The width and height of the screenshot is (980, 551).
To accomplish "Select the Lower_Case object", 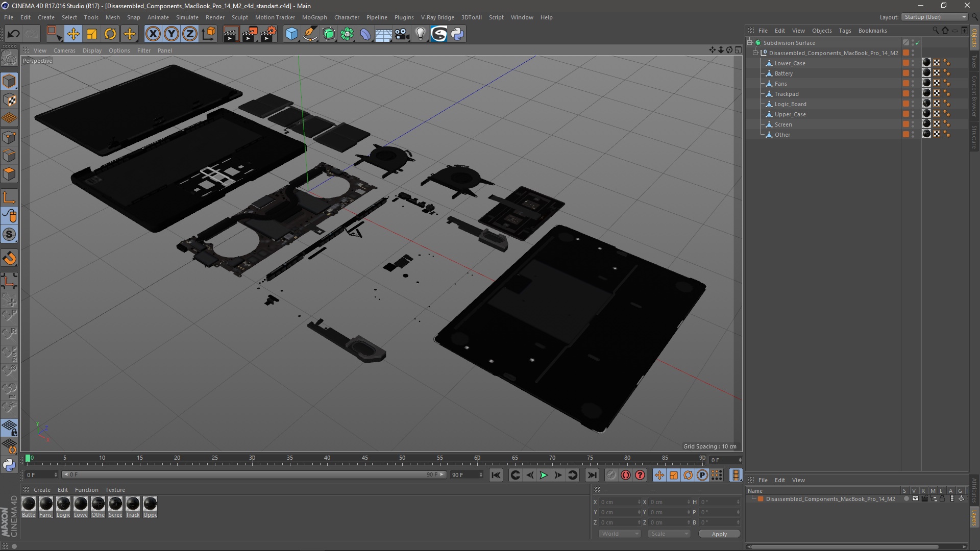I will pyautogui.click(x=790, y=63).
